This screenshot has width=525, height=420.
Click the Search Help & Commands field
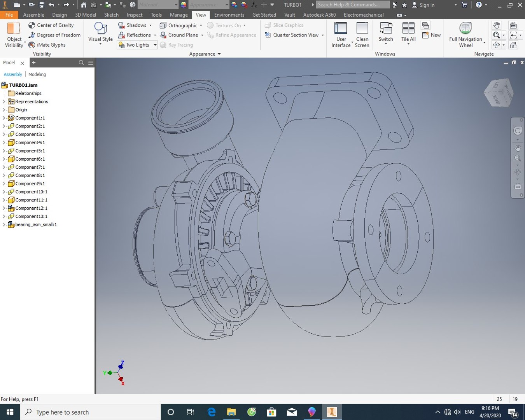click(x=352, y=5)
